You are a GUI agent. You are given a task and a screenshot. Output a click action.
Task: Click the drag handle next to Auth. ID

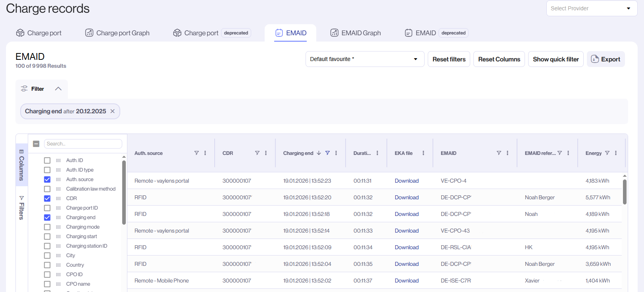(58, 160)
